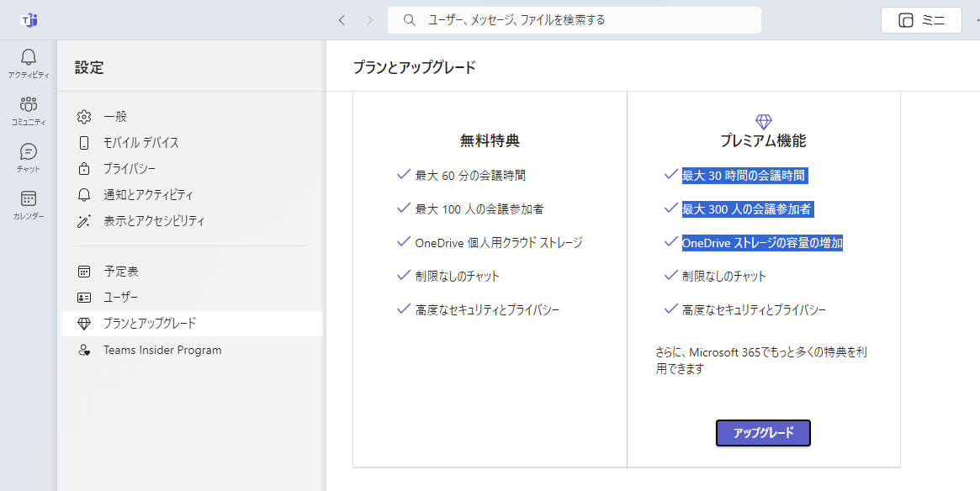
Task: Click the mini window icon
Action: pyautogui.click(x=906, y=20)
